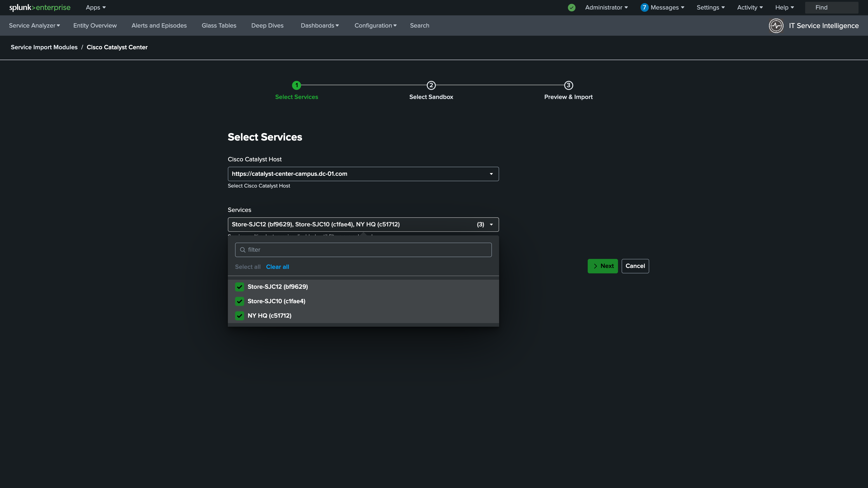Uncheck the NY HQ (c51712) checkbox
The image size is (868, 488).
tap(240, 316)
